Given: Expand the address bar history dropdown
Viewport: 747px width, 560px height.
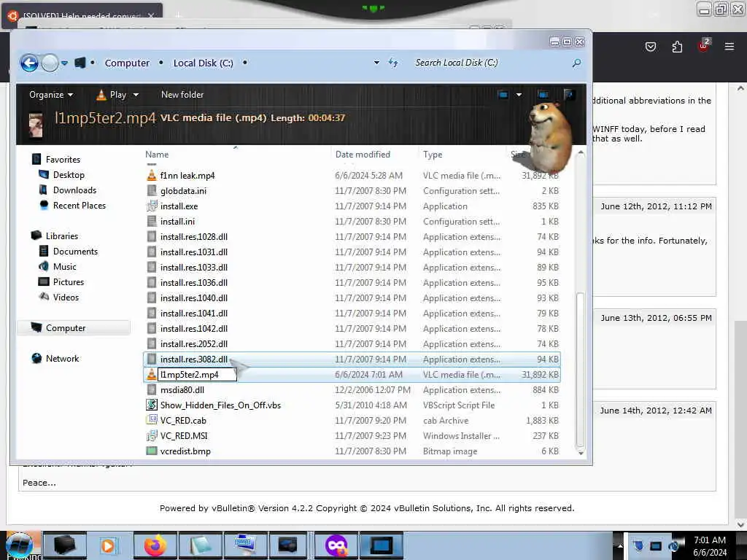Looking at the screenshot, I should (376, 63).
